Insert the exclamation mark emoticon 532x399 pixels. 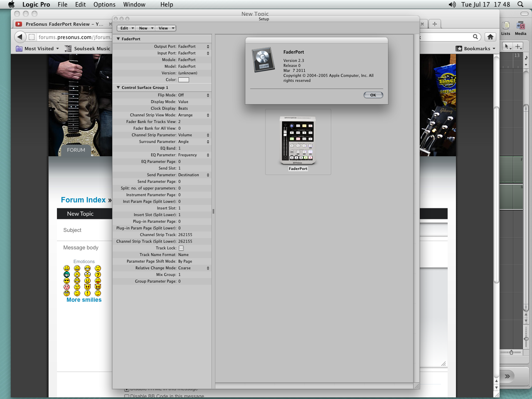87,293
